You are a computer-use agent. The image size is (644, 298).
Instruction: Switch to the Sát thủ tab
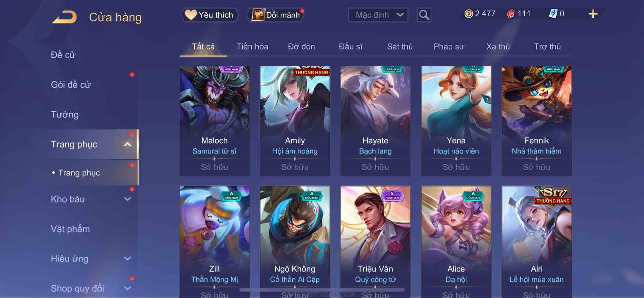[x=400, y=46]
